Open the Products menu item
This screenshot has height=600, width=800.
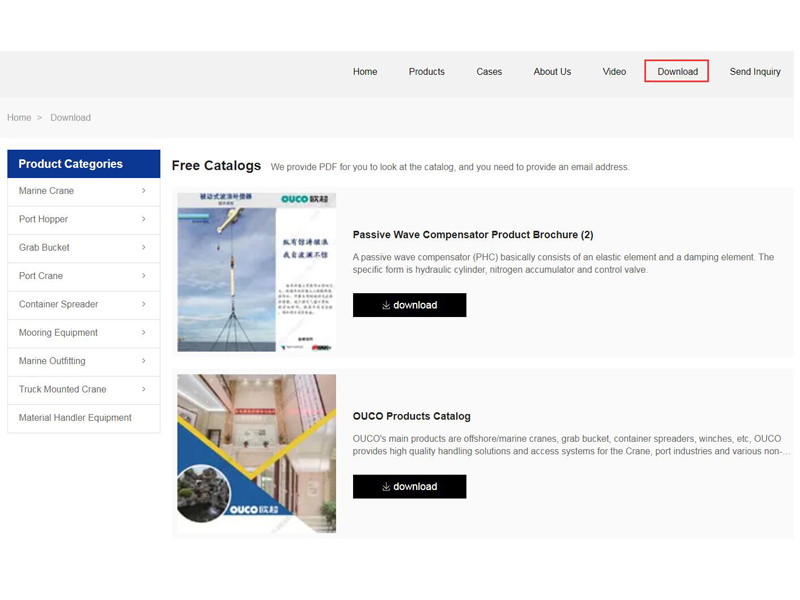click(426, 72)
